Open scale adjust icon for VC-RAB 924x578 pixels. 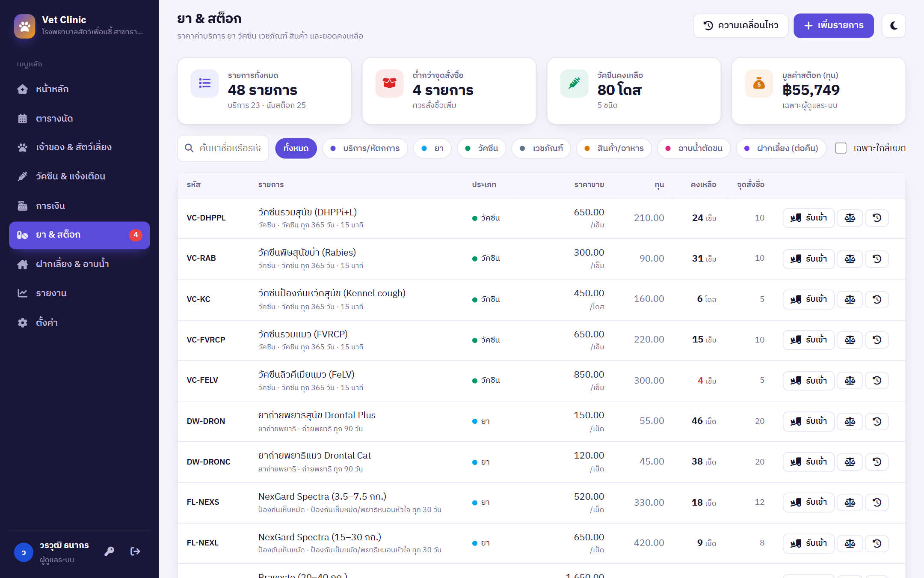[850, 259]
